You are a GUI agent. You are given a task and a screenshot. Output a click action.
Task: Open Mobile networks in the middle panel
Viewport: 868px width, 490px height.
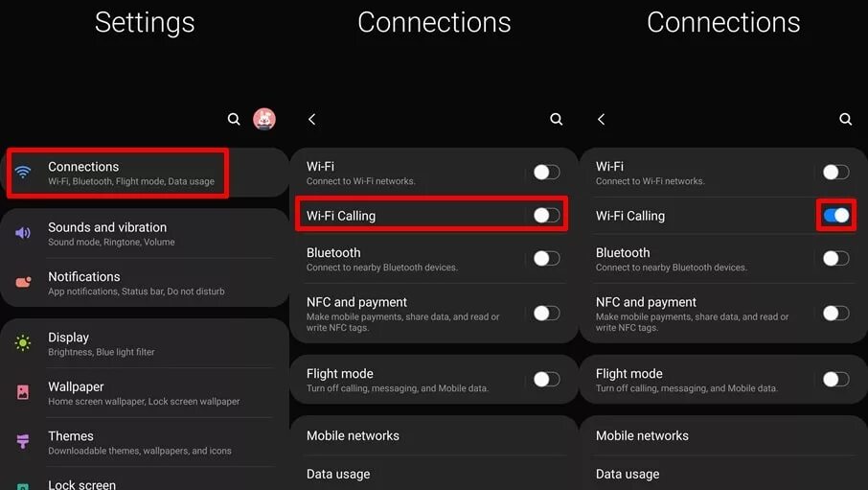pyautogui.click(x=433, y=435)
